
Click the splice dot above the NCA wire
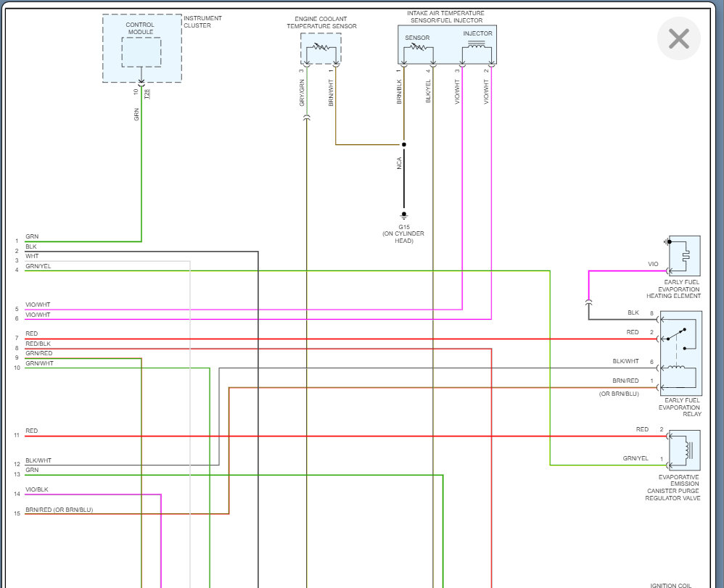pyautogui.click(x=404, y=144)
